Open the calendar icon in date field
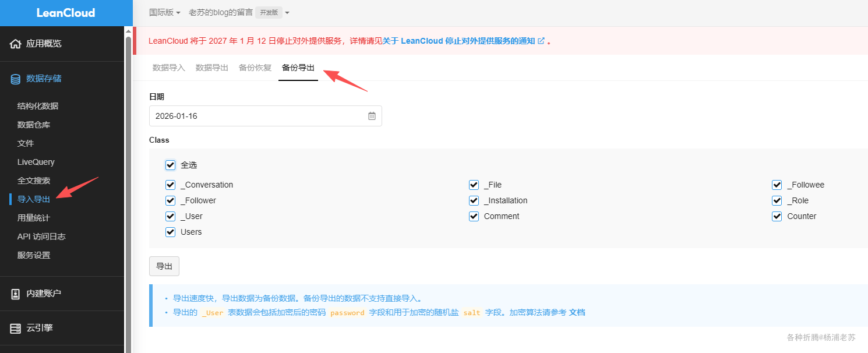Image resolution: width=868 pixels, height=353 pixels. pyautogui.click(x=372, y=116)
